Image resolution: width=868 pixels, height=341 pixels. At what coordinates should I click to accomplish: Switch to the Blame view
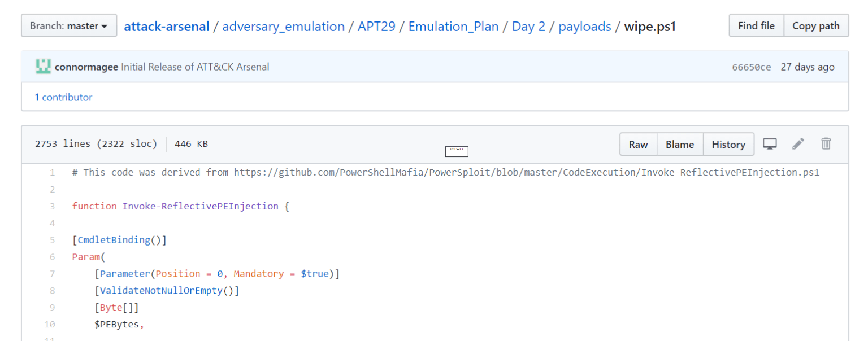click(680, 144)
